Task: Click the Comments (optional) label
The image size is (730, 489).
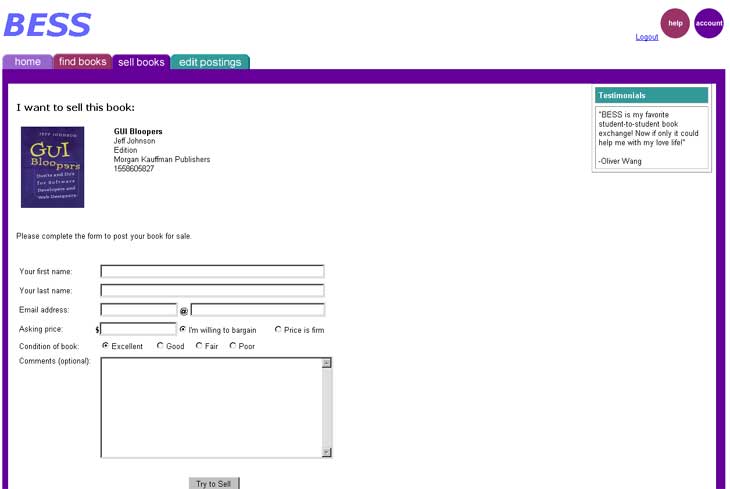Action: pyautogui.click(x=55, y=361)
